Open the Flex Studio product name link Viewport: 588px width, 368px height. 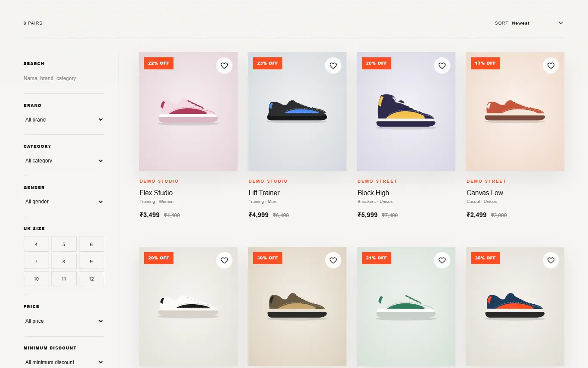(156, 193)
